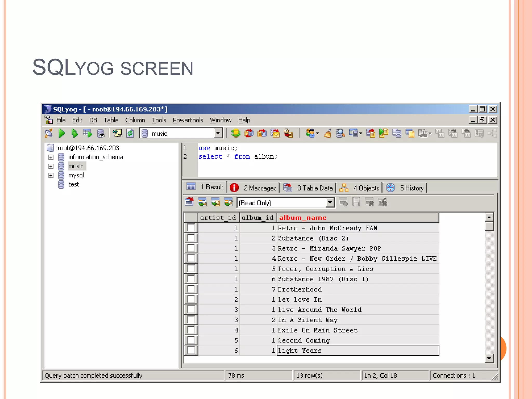Open the (Read Only) dropdown in result pane
Image resolution: width=532 pixels, height=399 pixels.
click(330, 202)
